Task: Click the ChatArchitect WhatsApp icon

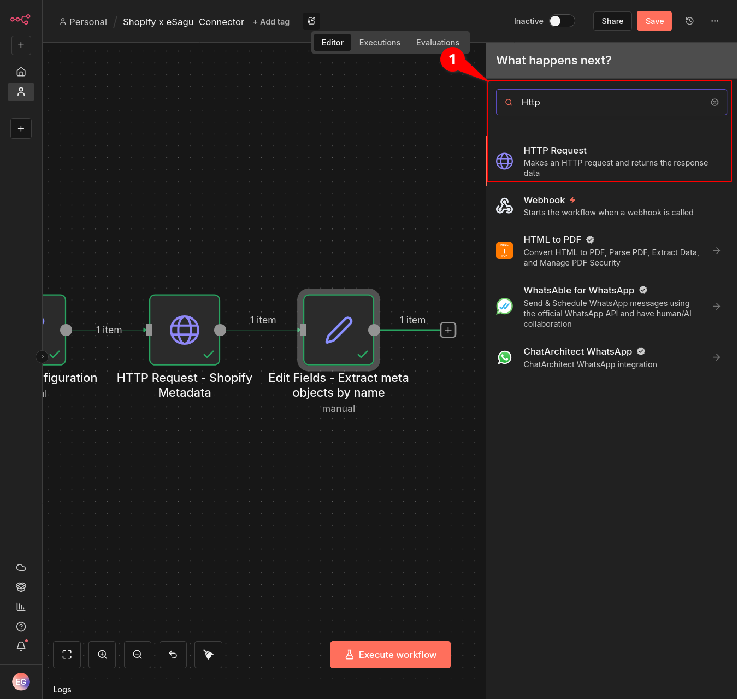Action: (504, 357)
